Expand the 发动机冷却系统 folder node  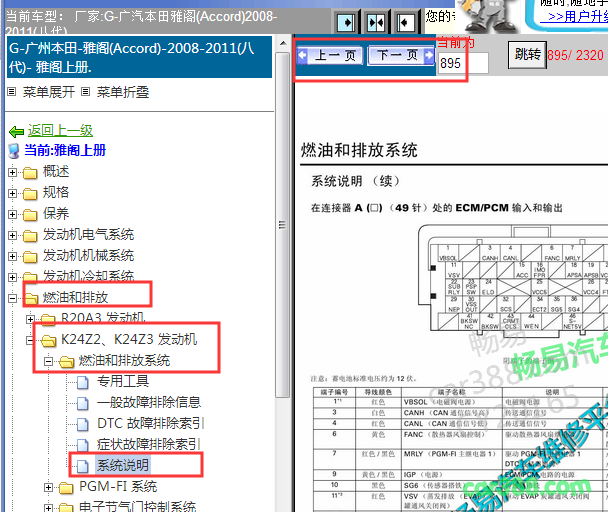point(12,277)
